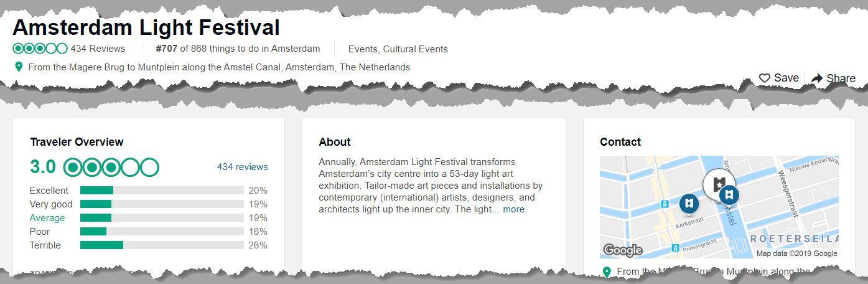Open the Events category link
Screen dimensions: 868x284
click(363, 49)
